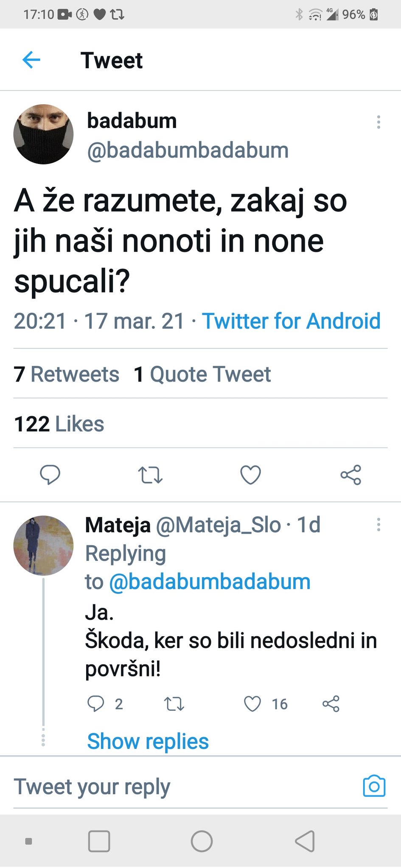The height and width of the screenshot is (868, 401).
Task: Open Twitter for Android source link
Action: [291, 321]
